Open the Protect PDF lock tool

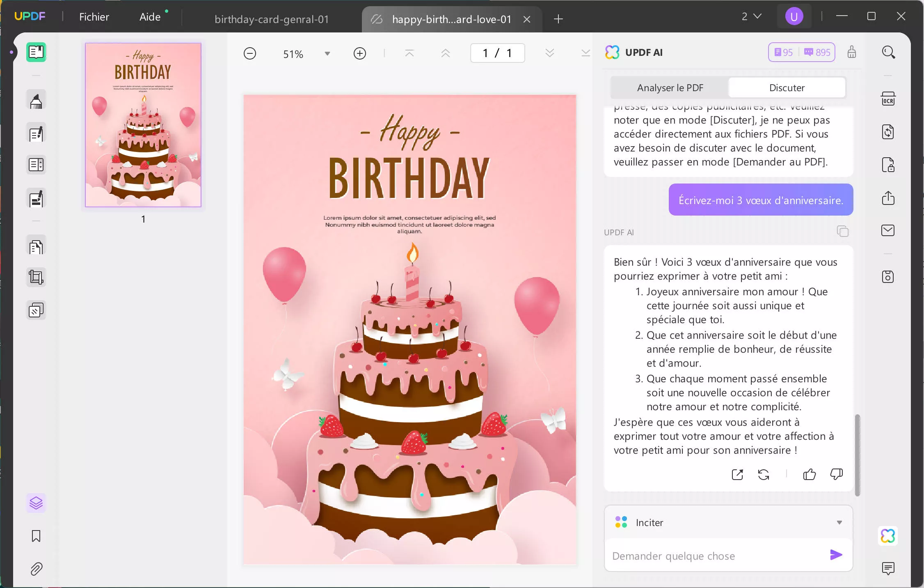click(888, 165)
